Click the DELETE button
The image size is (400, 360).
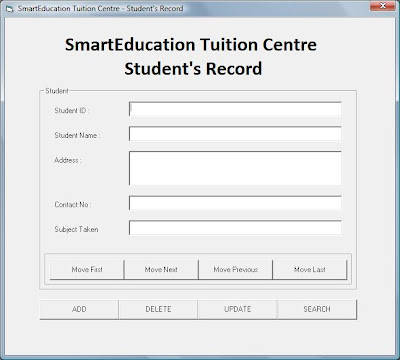pyautogui.click(x=158, y=309)
